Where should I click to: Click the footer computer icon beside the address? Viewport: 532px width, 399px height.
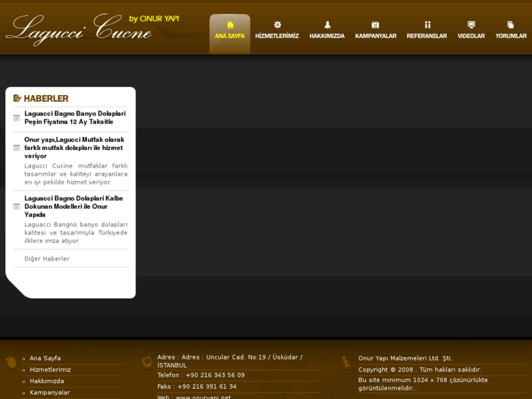tap(147, 362)
